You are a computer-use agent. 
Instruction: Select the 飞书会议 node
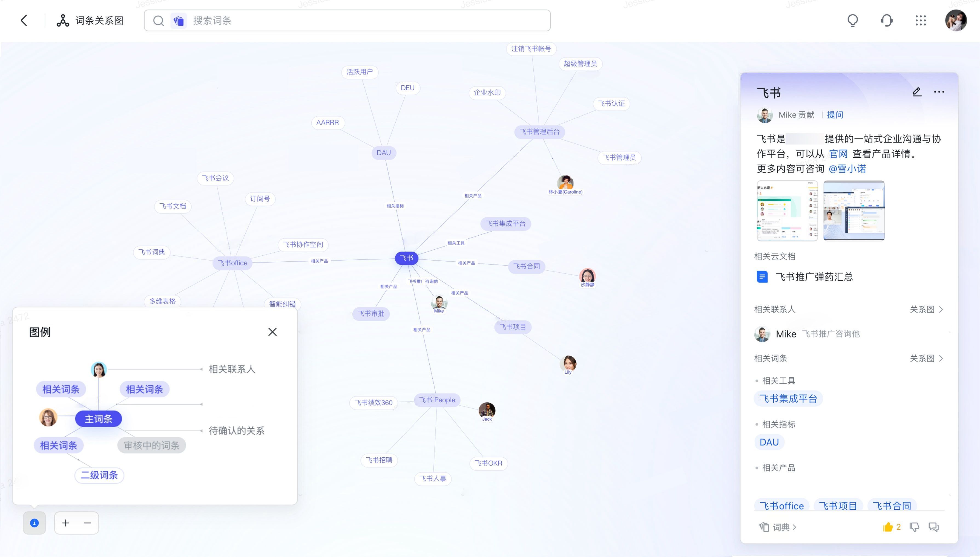click(x=215, y=178)
